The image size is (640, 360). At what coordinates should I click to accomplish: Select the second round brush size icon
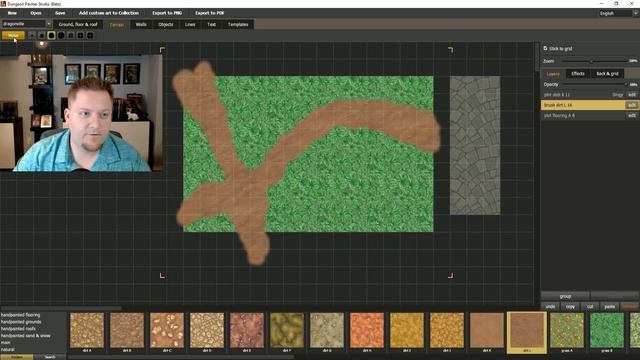42,36
